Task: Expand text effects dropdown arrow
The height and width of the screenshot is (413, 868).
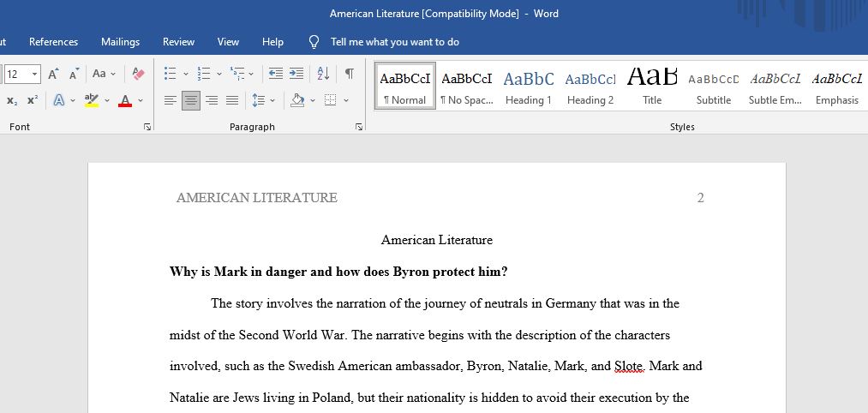Action: point(73,101)
